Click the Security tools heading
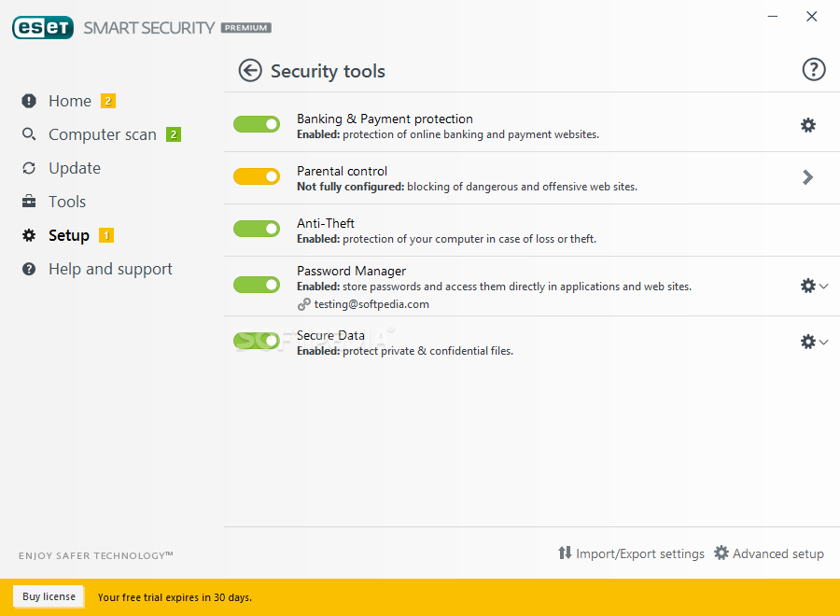Image resolution: width=840 pixels, height=616 pixels. click(328, 71)
